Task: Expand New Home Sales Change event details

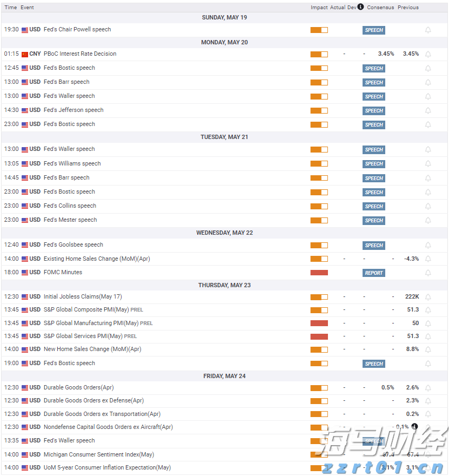Action: coord(92,349)
